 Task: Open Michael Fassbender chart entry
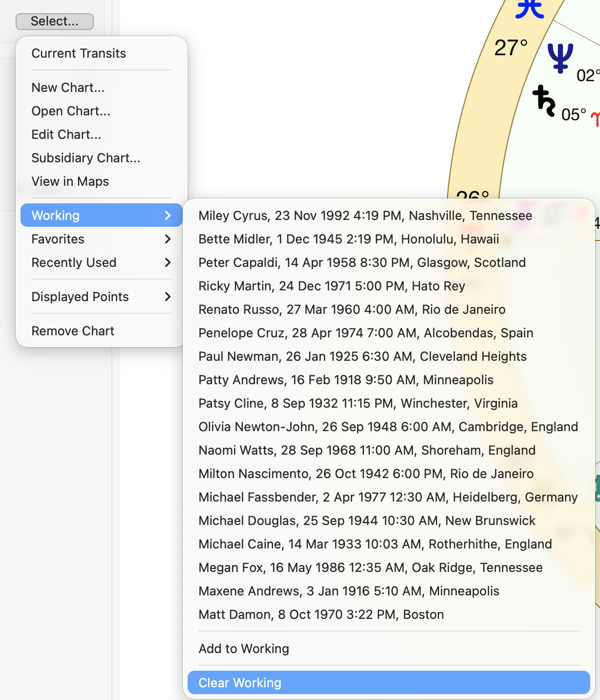(389, 497)
